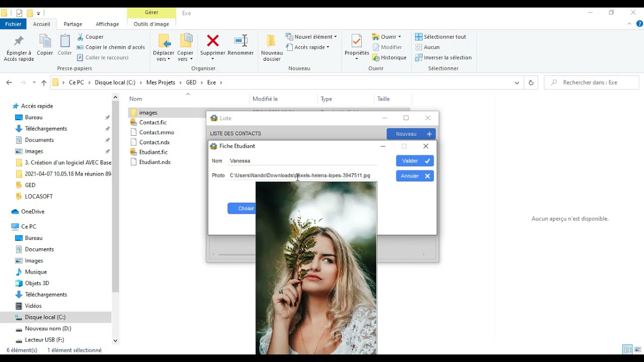Viewport: 644px width, 362px height.
Task: Open Outils d'image tab
Action: pyautogui.click(x=151, y=24)
